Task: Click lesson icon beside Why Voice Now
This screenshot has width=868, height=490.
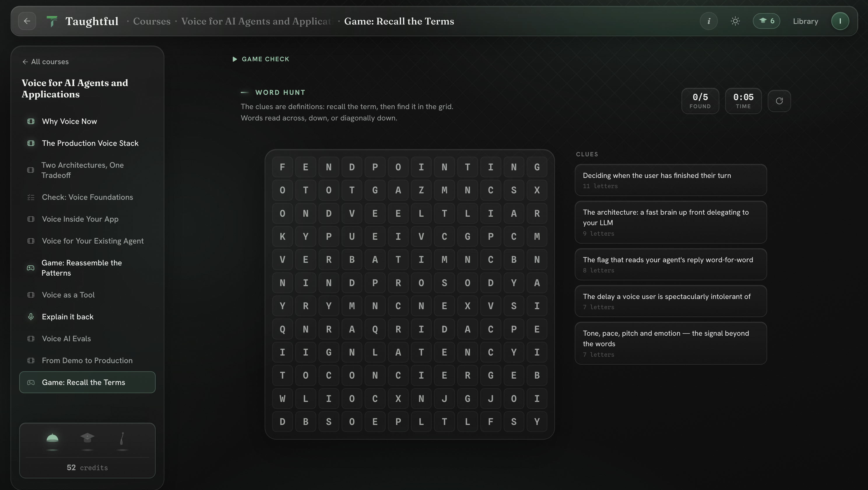Action: (31, 121)
